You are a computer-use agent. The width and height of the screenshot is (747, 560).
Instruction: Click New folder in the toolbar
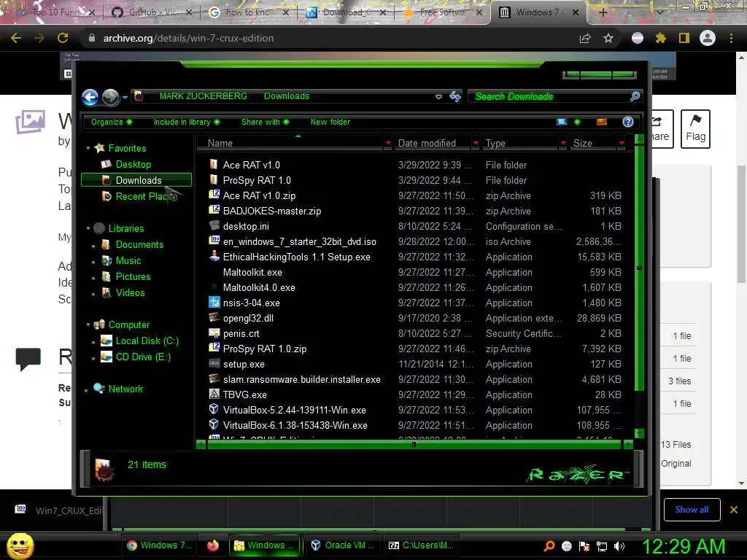tap(330, 122)
